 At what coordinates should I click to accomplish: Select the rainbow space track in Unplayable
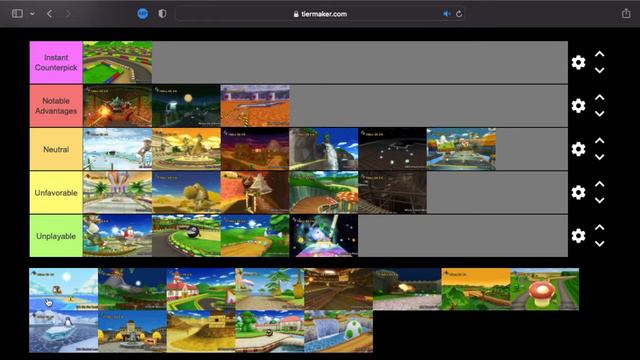[x=324, y=236]
